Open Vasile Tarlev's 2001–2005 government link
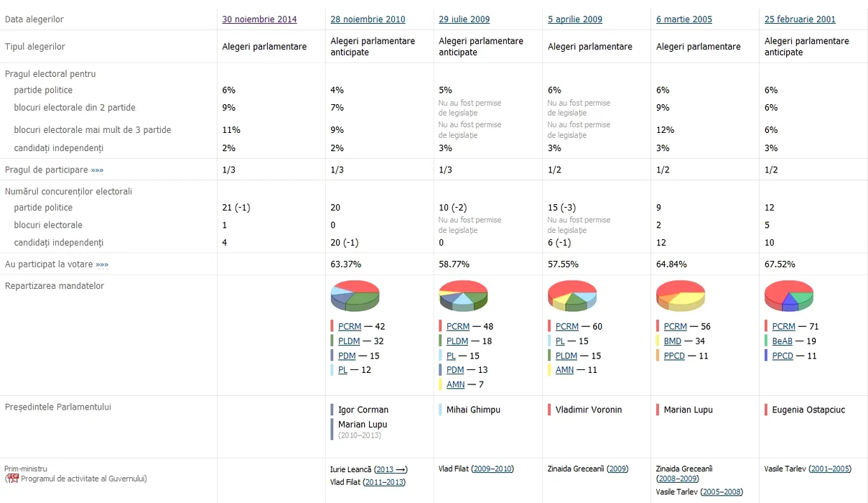 click(x=829, y=469)
